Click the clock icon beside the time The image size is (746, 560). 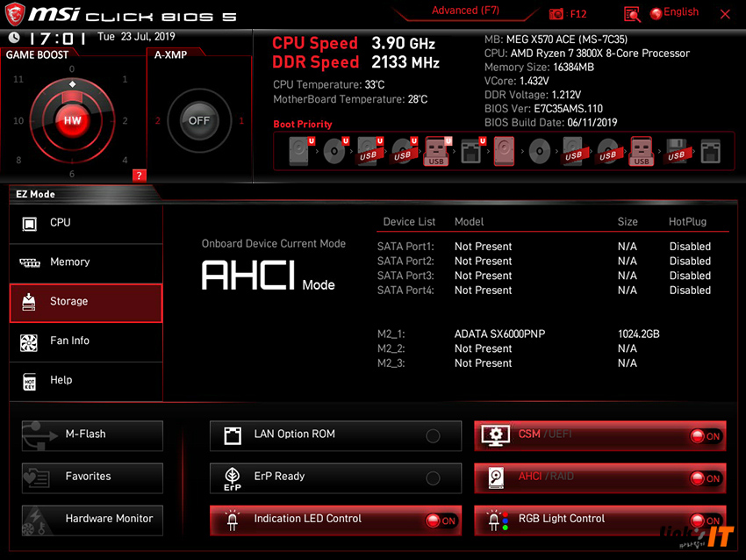click(x=14, y=37)
